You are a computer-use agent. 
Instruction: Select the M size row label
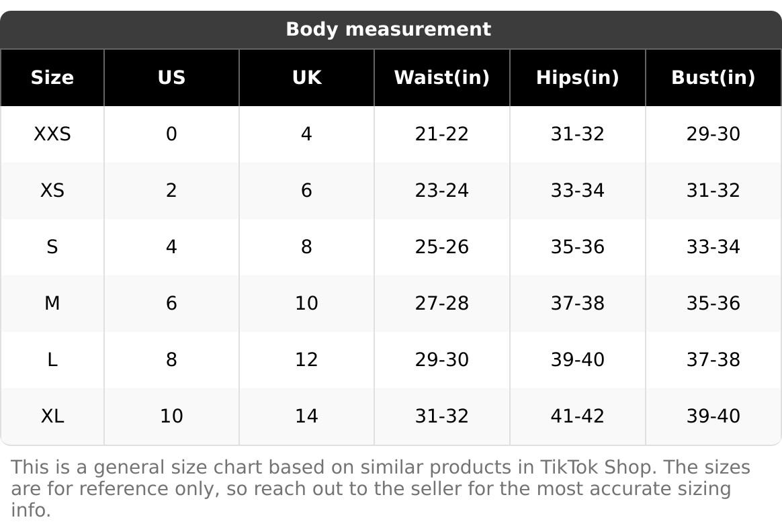coord(52,304)
